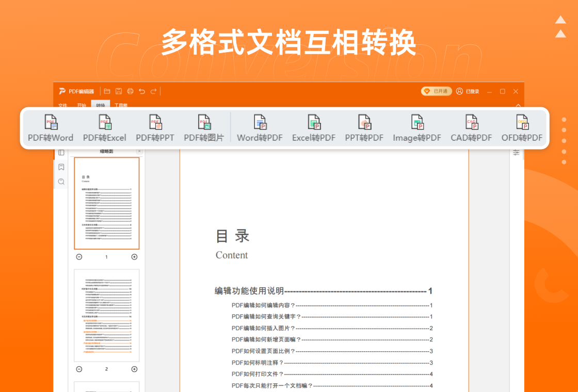Screen dimensions: 578x392
Task: Select the CAD转PDF converter
Action: pyautogui.click(x=472, y=128)
